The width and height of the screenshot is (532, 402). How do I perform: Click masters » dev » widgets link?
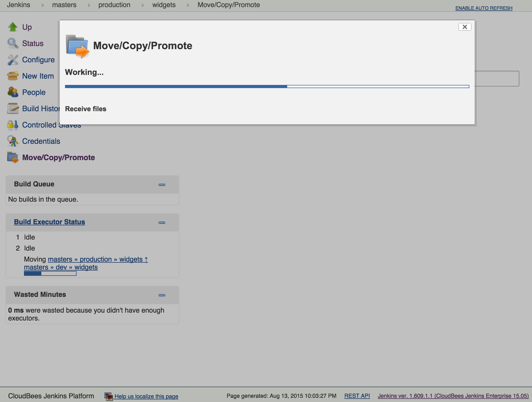tap(61, 267)
